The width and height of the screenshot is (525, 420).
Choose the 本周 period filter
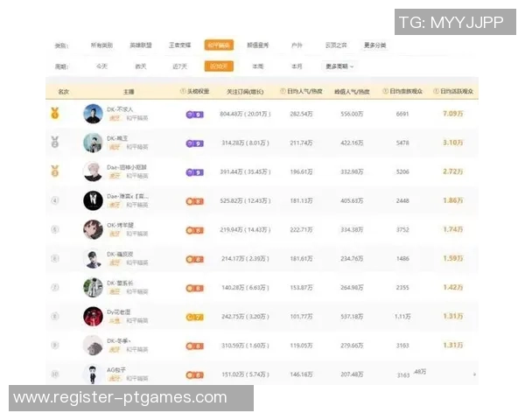point(258,66)
